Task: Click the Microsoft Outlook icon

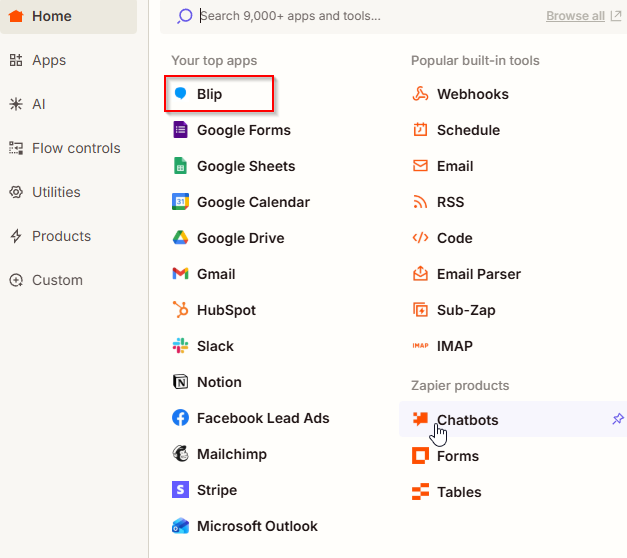Action: click(180, 526)
